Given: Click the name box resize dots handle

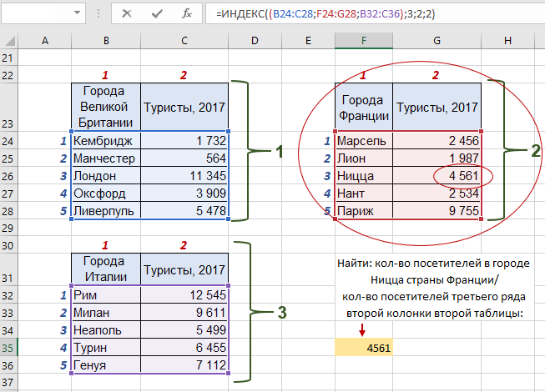Looking at the screenshot, I should click(100, 13).
